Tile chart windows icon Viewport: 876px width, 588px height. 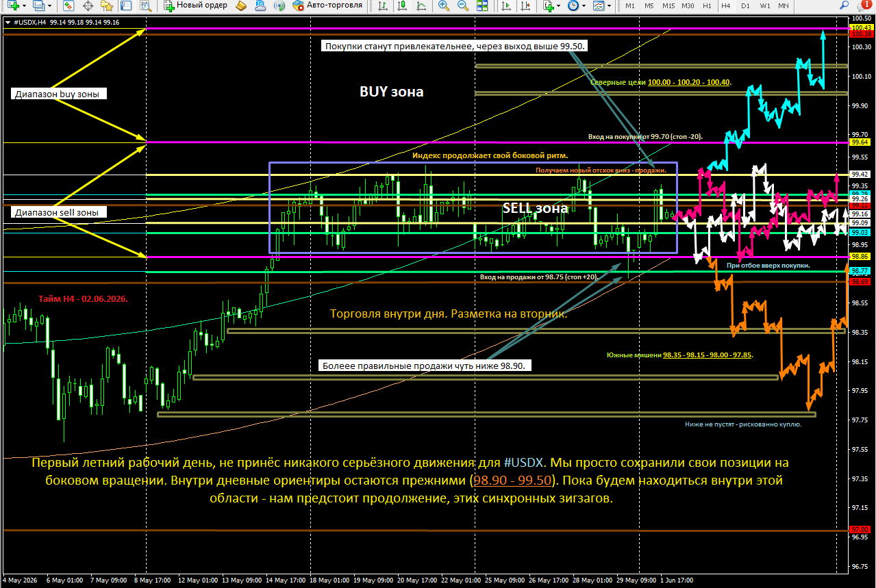pos(482,5)
